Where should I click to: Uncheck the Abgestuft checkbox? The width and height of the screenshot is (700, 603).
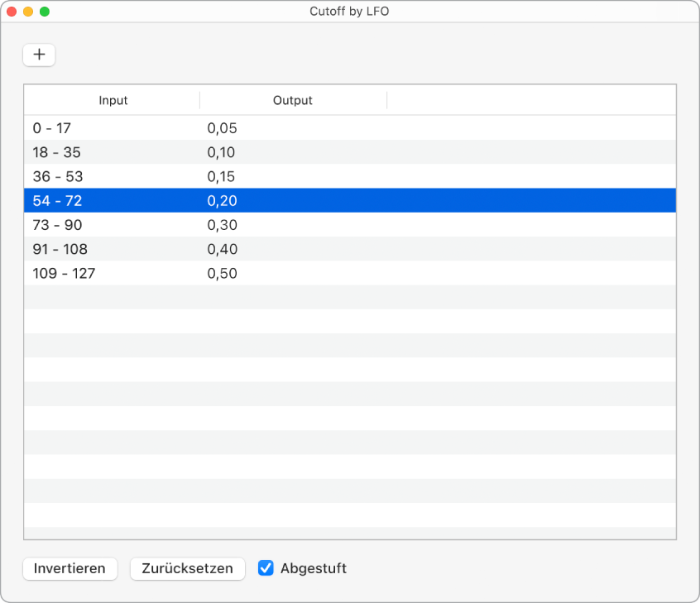pos(266,568)
